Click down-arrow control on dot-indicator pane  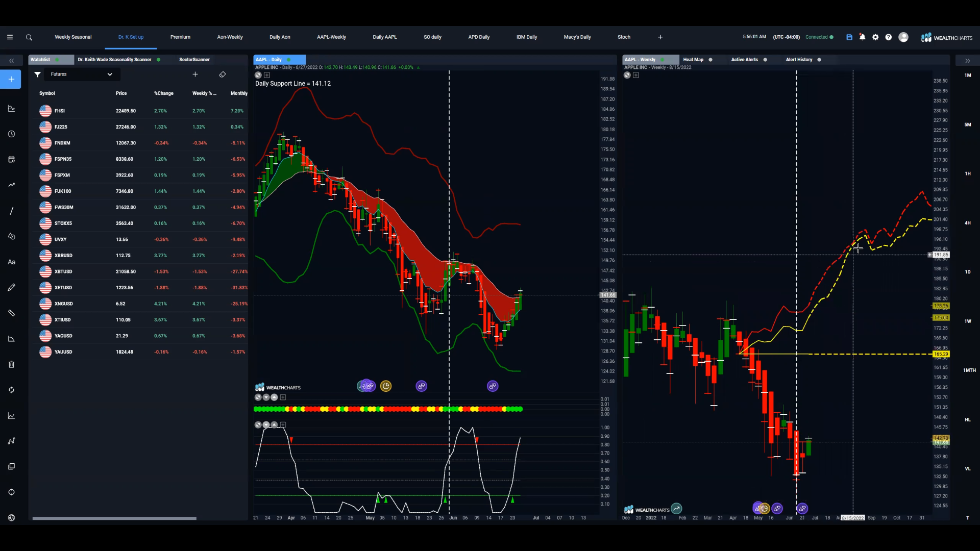pos(266,397)
